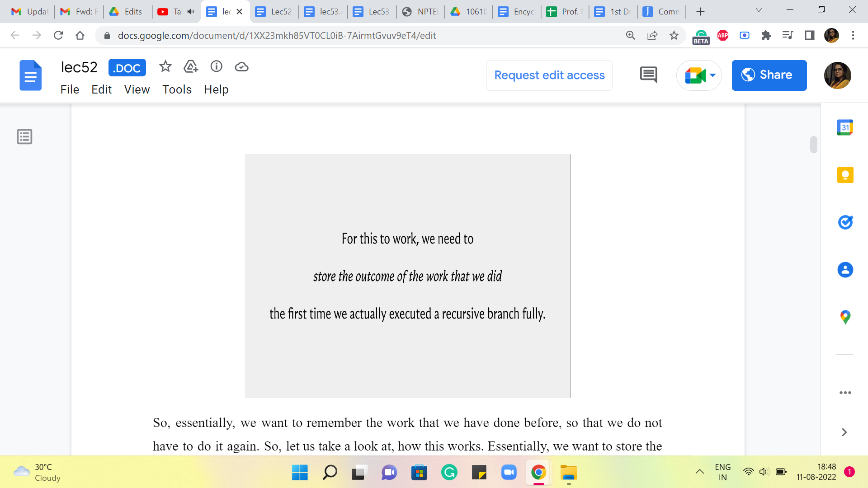Show the document outline

tap(24, 136)
